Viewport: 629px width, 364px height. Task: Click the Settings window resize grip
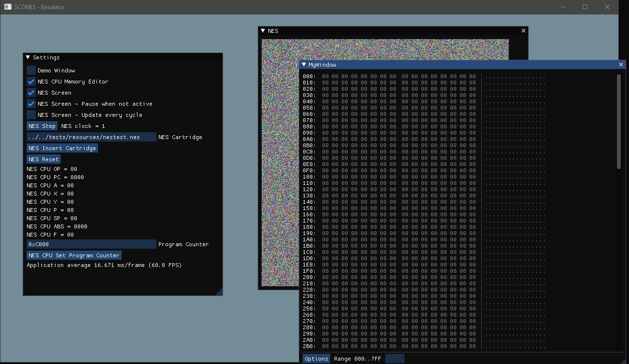(x=219, y=292)
